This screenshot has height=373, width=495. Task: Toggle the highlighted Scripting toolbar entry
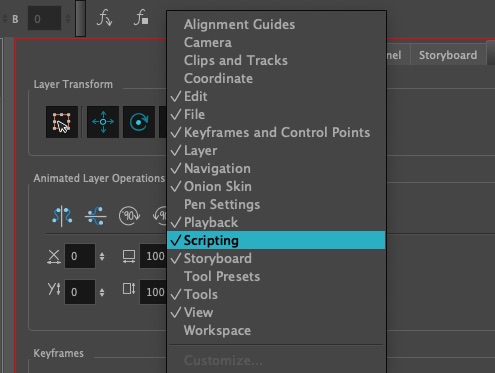pos(276,240)
